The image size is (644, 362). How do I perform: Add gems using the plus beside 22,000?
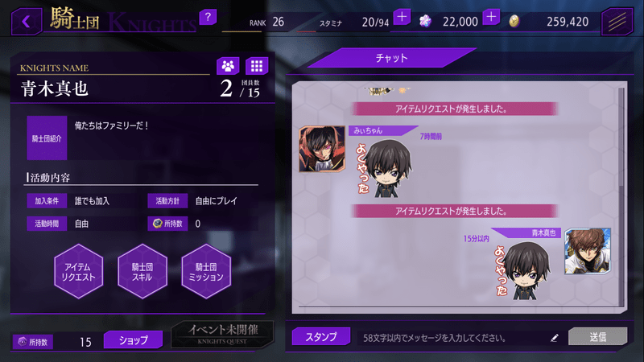click(491, 17)
